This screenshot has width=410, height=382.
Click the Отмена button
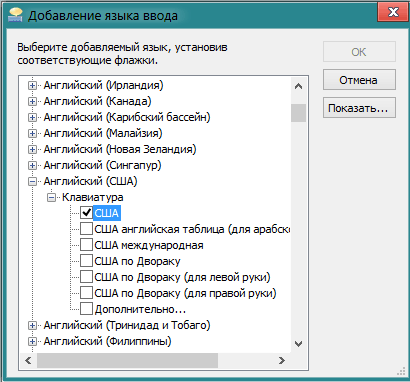[359, 80]
